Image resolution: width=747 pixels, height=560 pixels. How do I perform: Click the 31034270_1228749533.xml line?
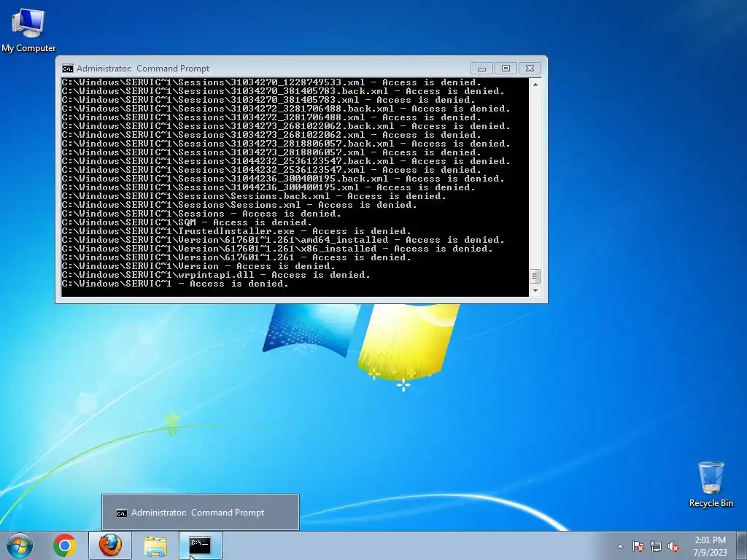[271, 82]
